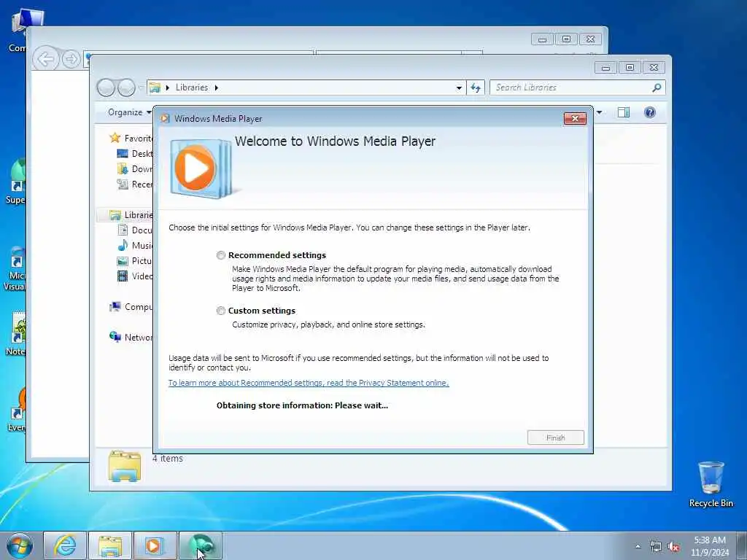Open recent pages dropdown in Libraries window
Viewport: 747px width, 560px height.
coord(141,87)
